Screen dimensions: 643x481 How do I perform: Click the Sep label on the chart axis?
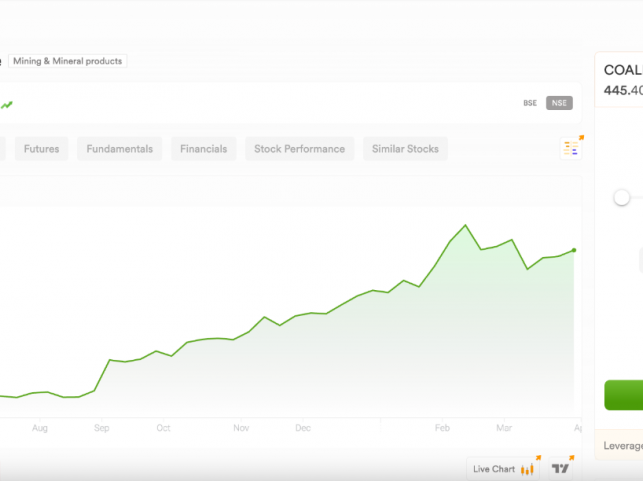(x=102, y=428)
